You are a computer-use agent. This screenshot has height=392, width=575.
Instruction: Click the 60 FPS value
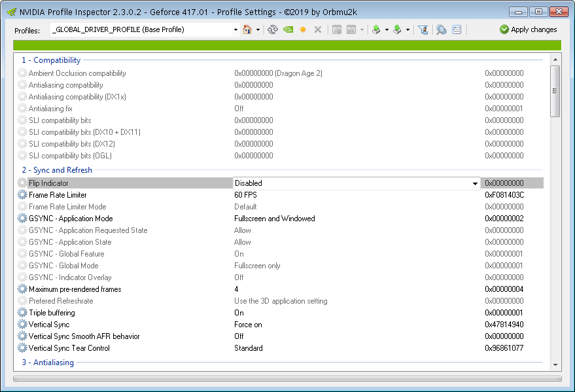click(x=245, y=195)
